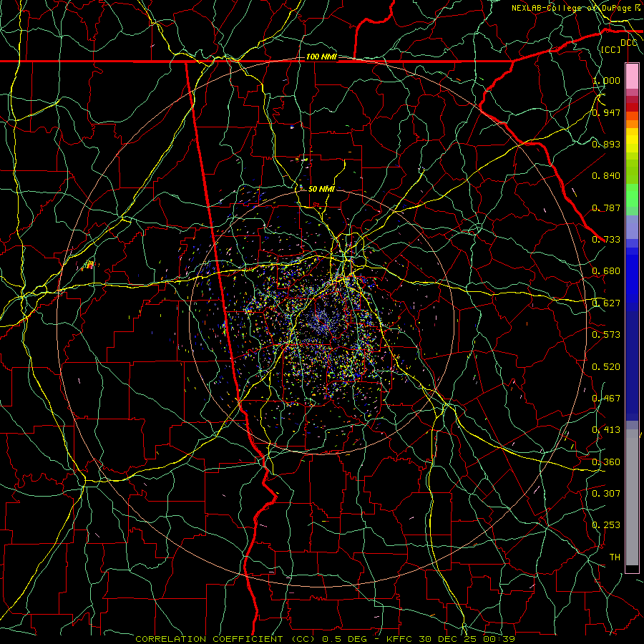This screenshot has height=644, width=644.
Task: Click the 100 NMI range ring label
Action: click(321, 57)
